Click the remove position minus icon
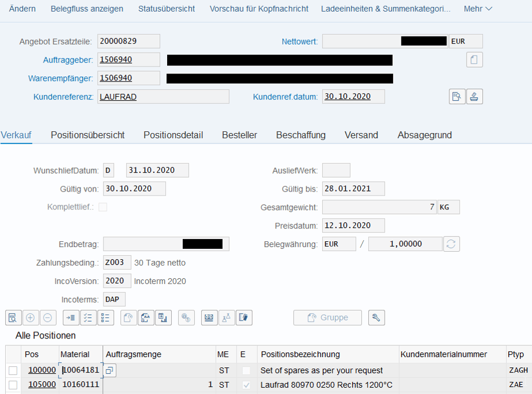This screenshot has width=532, height=394. coord(48,318)
